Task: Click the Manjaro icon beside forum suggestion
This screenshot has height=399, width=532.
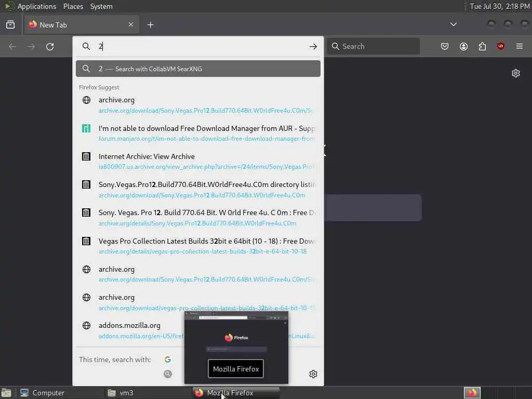Action: click(87, 128)
